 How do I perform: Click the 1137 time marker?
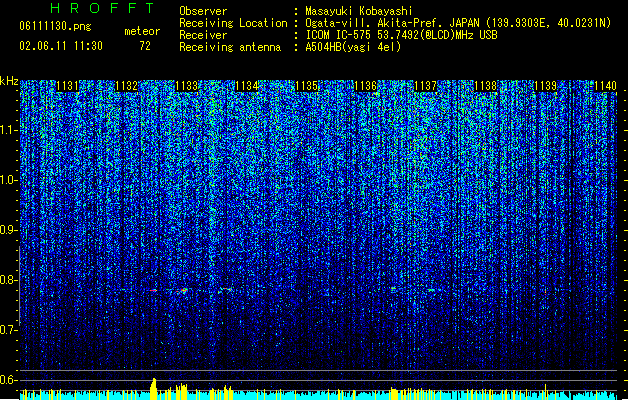(x=425, y=86)
